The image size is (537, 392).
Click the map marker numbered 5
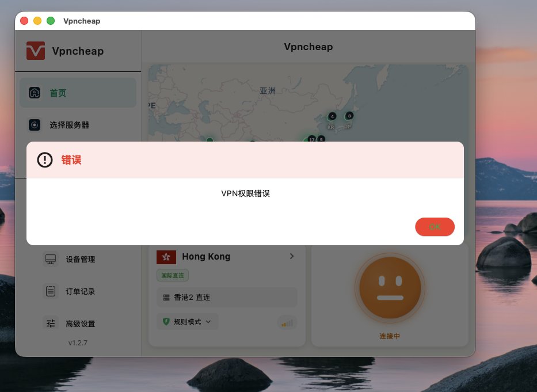(x=321, y=139)
